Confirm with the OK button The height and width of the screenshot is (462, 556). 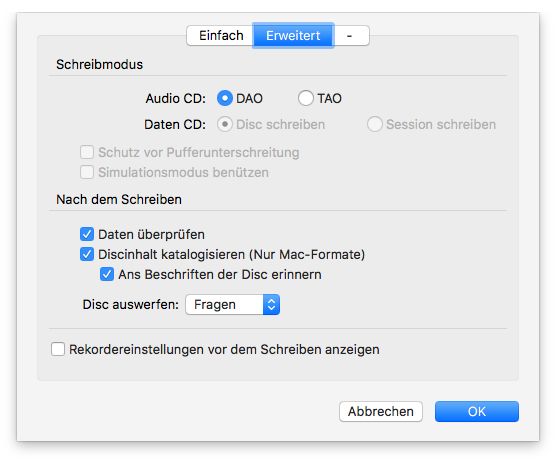click(477, 412)
